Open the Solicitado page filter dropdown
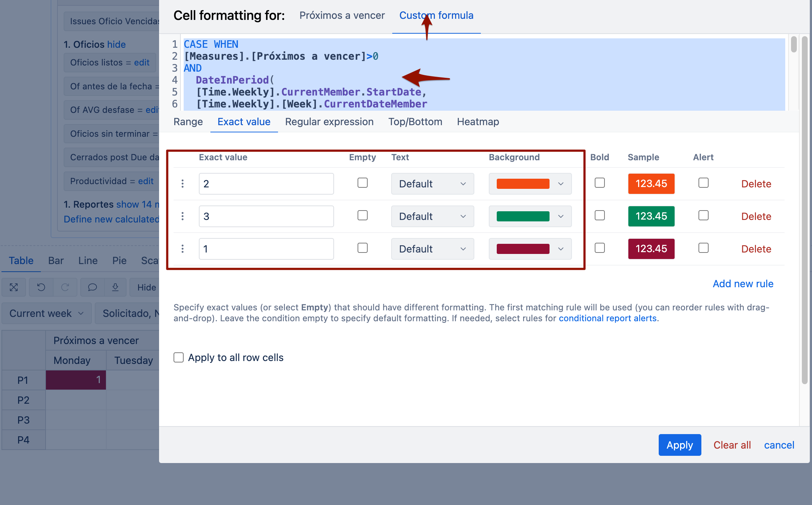Viewport: 812px width, 505px height. 127,313
